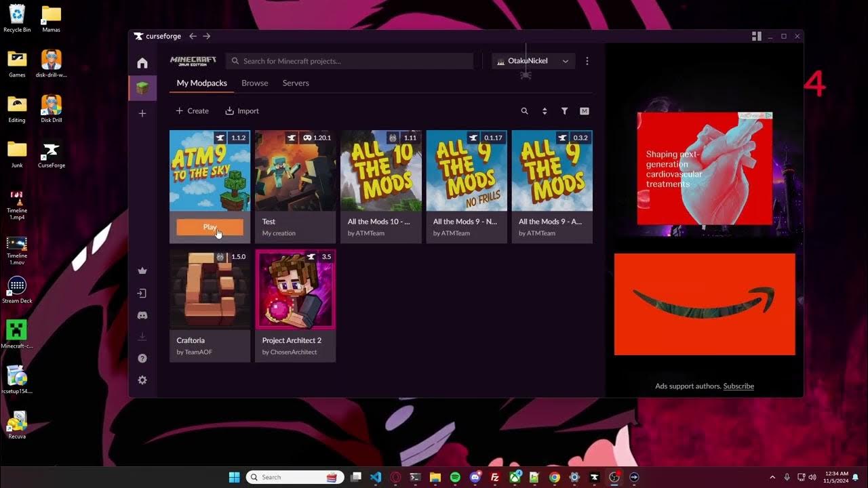The width and height of the screenshot is (868, 488).
Task: Open the Disk Drill desktop shortcut
Action: [51, 108]
